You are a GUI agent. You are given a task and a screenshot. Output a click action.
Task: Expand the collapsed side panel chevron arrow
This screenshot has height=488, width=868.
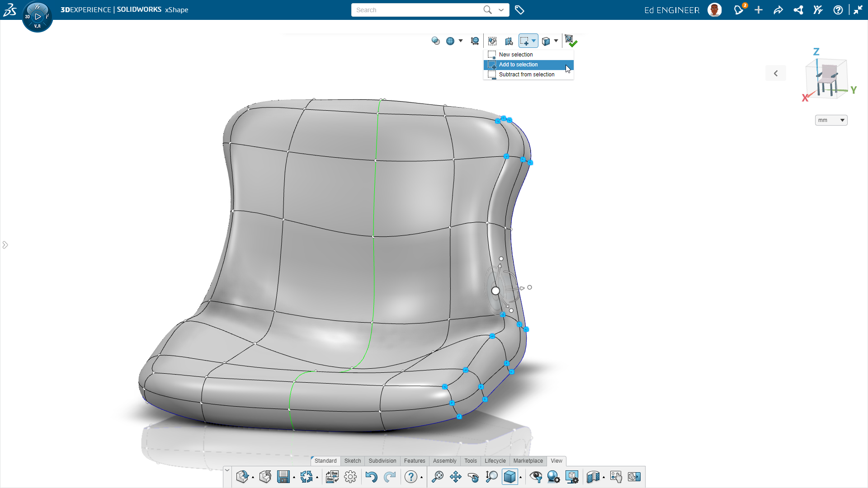5,245
